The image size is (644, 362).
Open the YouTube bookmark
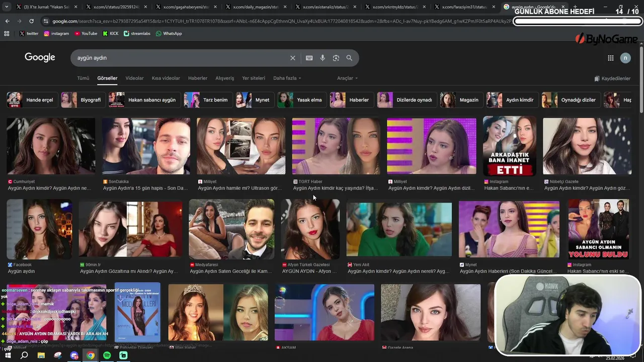tap(86, 33)
